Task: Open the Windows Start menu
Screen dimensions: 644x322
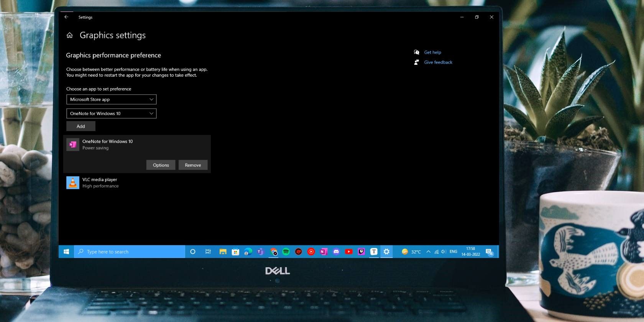Action: click(x=66, y=251)
